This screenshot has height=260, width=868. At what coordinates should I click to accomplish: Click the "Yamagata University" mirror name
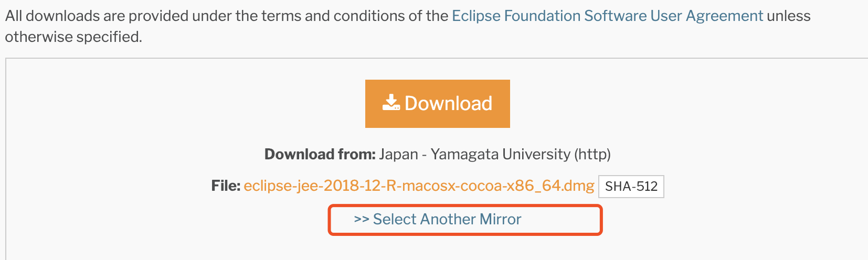click(x=500, y=154)
